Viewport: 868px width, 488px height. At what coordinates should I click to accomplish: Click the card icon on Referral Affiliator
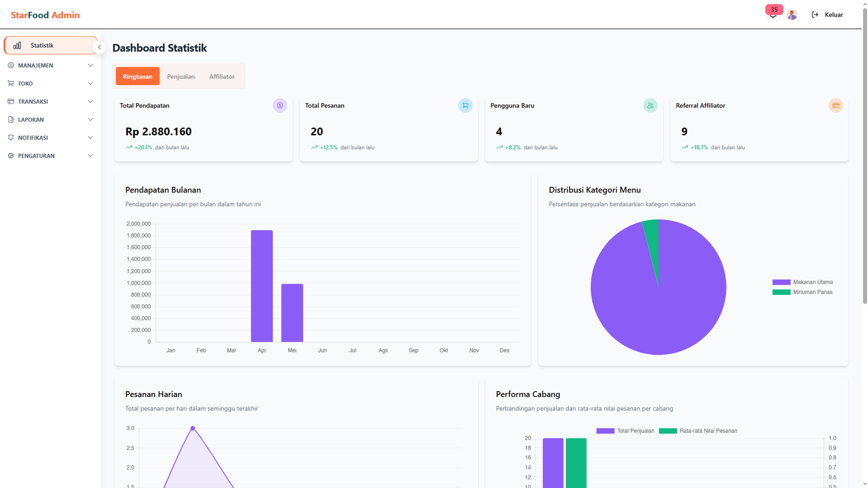pos(835,106)
